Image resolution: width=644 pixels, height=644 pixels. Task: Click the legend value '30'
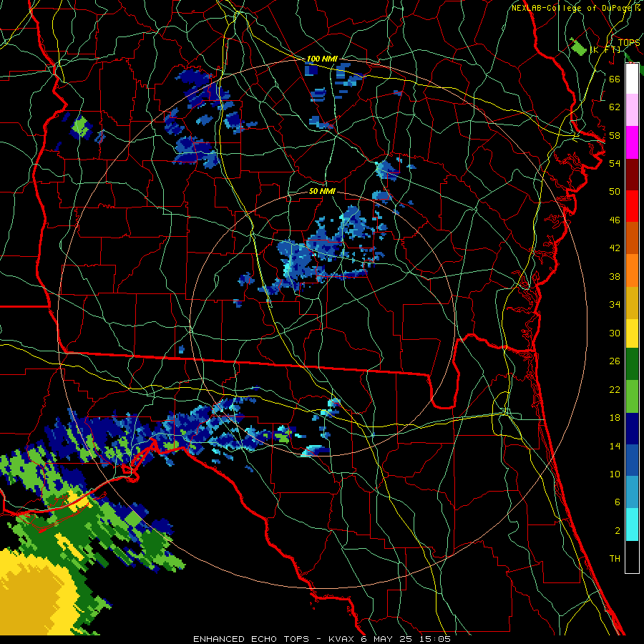[615, 333]
